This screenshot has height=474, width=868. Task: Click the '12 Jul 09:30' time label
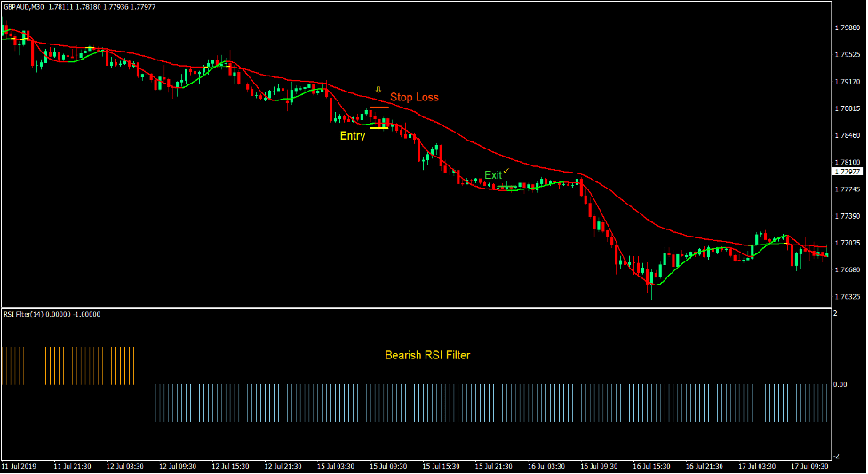pos(177,466)
